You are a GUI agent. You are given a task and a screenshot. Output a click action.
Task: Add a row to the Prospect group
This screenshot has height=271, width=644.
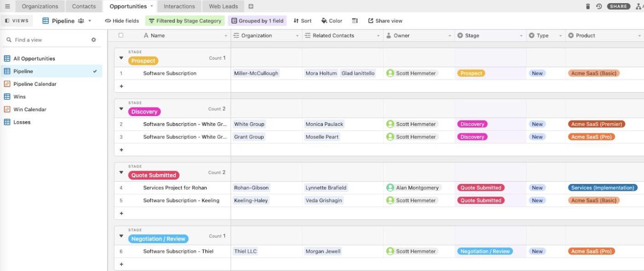(121, 86)
